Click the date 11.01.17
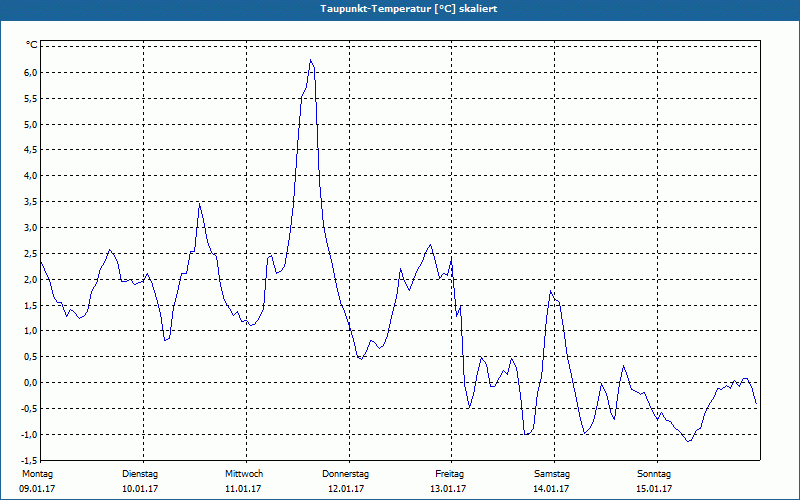Image resolution: width=800 pixels, height=500 pixels. pyautogui.click(x=243, y=489)
